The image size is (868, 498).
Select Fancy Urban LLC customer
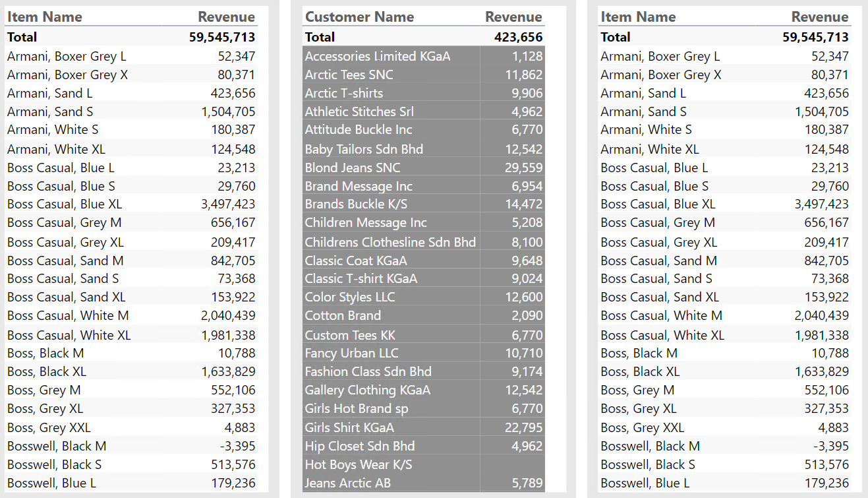point(351,353)
